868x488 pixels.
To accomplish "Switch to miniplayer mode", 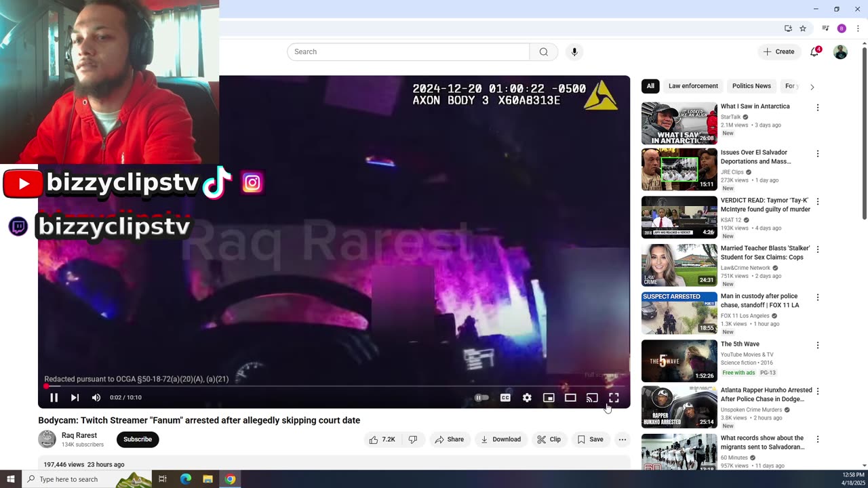I will (549, 398).
